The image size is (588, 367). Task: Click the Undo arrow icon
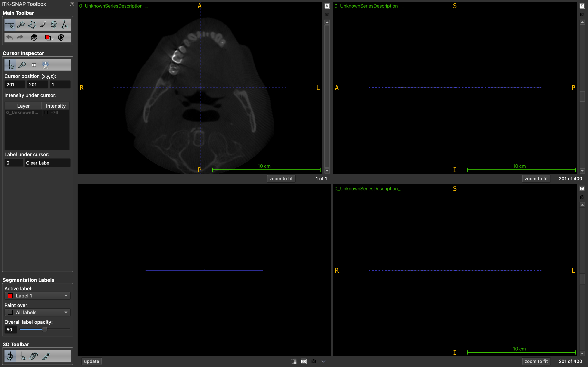[9, 37]
